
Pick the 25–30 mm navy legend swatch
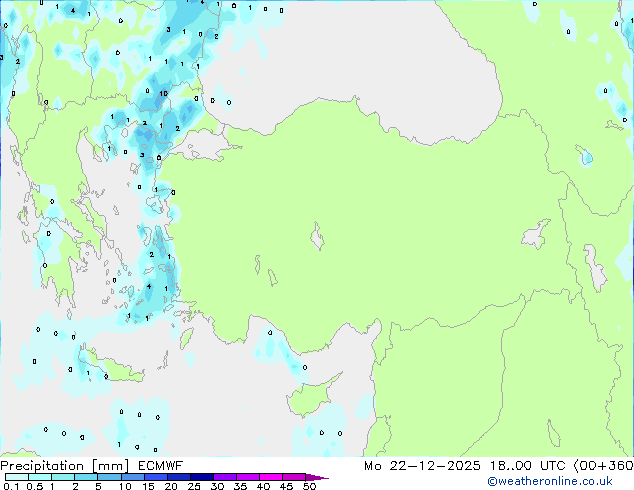(201, 477)
